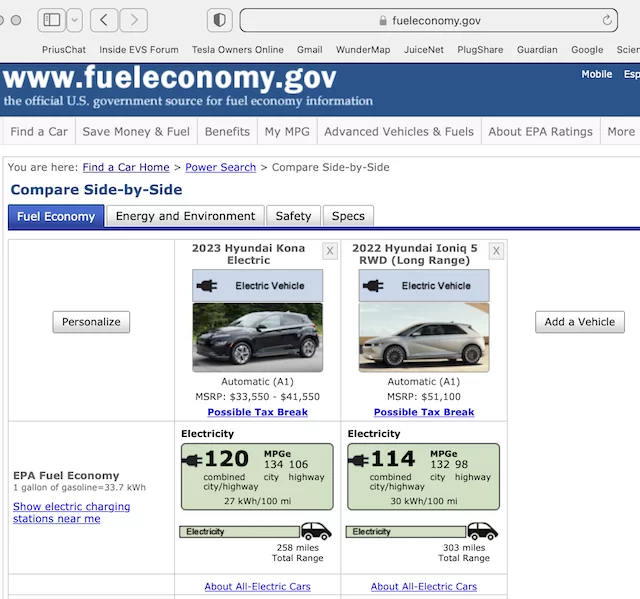Open the black Kona Electric photo
The height and width of the screenshot is (599, 640).
point(257,338)
